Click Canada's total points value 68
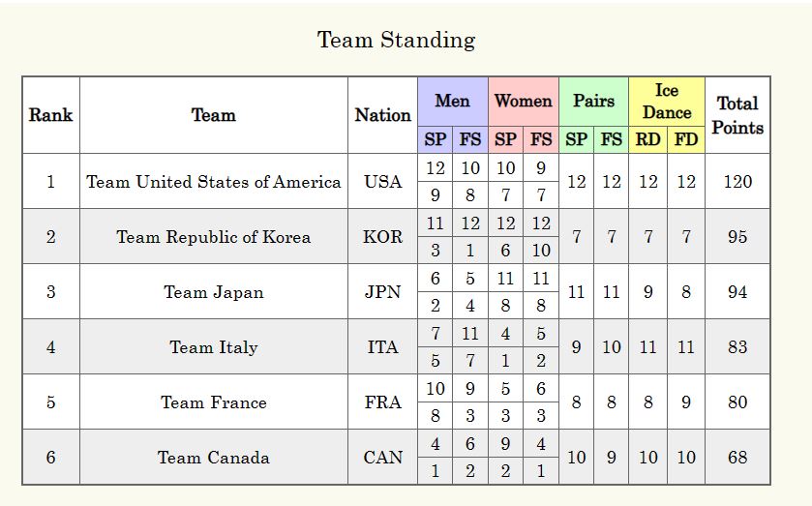812x506 pixels. point(737,458)
